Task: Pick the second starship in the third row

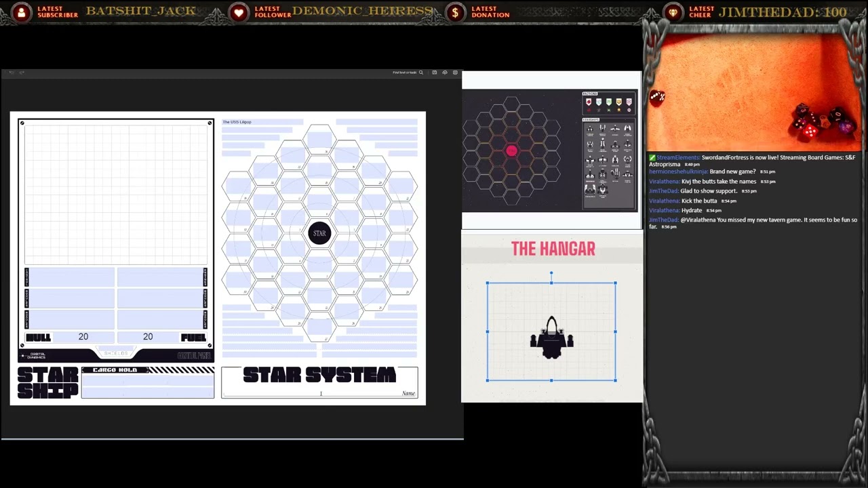Action: pos(602,159)
